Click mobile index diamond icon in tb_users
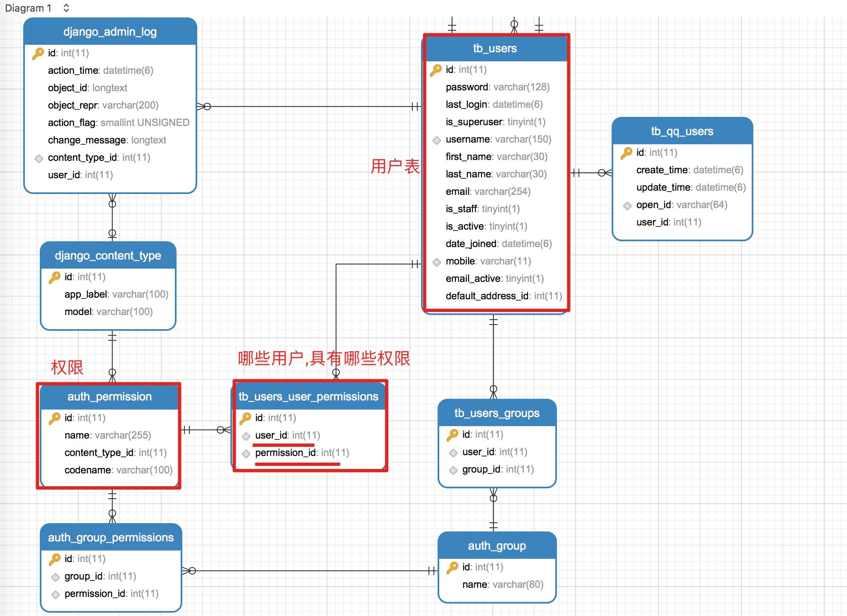Viewport: 847px width, 616px height. 436,262
